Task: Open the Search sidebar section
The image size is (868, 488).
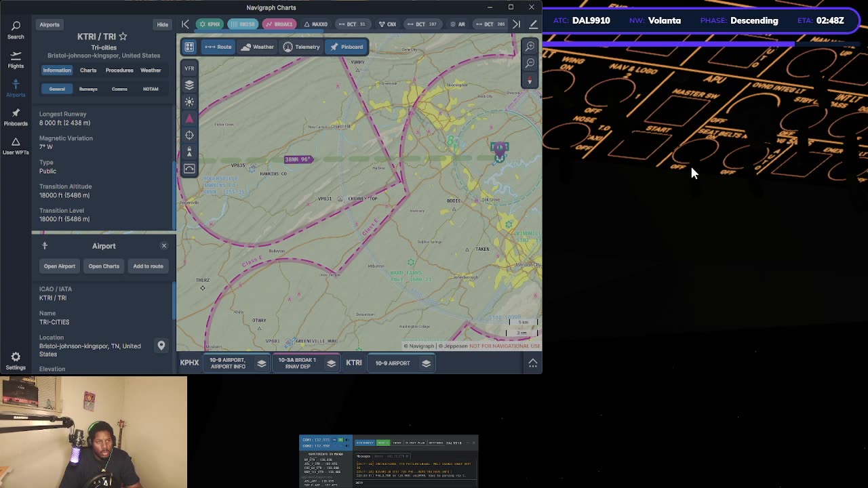Action: coord(16,30)
